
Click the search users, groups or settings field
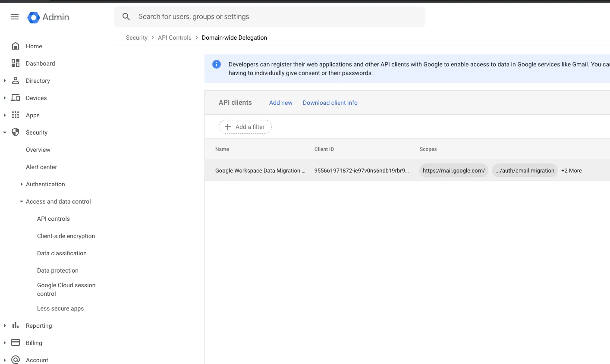tap(270, 17)
